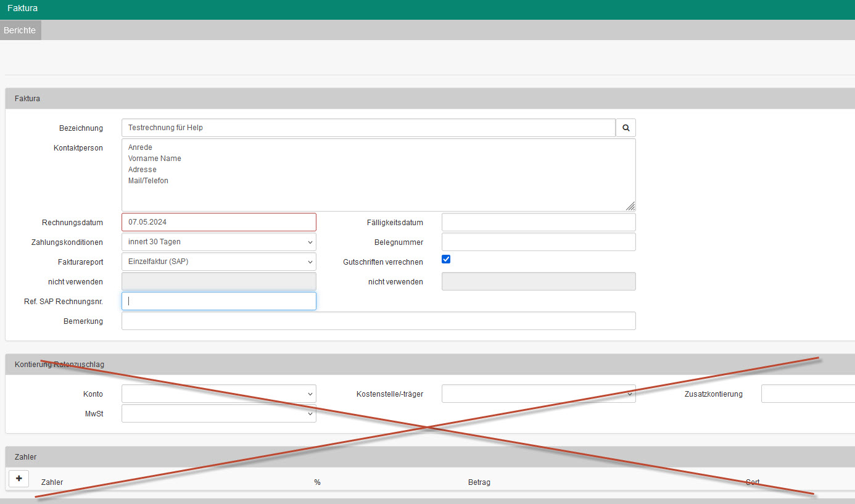Click the Zahler panel header

point(430,456)
